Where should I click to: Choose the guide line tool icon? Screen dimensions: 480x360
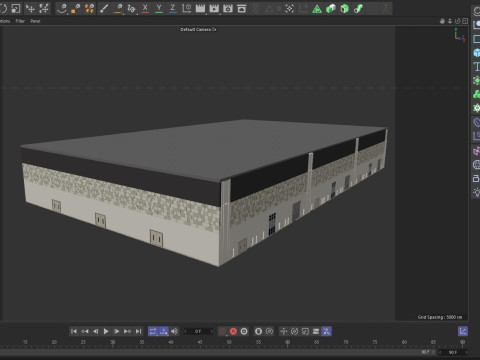coord(118,8)
